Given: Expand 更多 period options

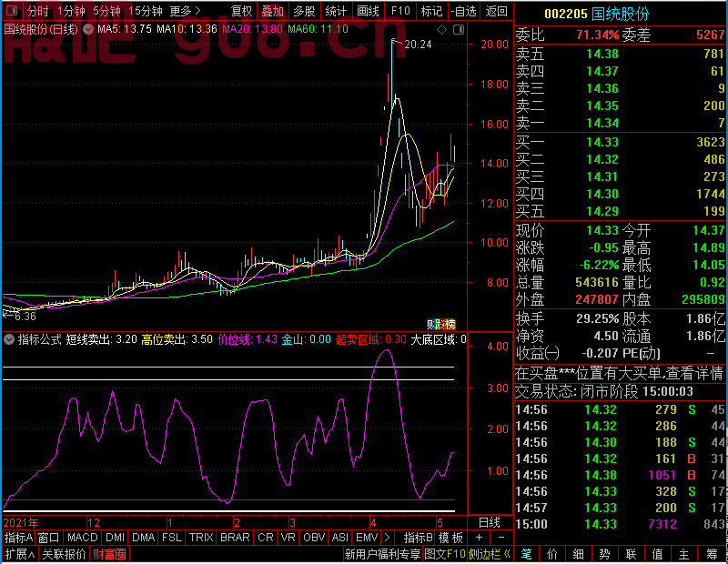Looking at the screenshot, I should tap(185, 11).
